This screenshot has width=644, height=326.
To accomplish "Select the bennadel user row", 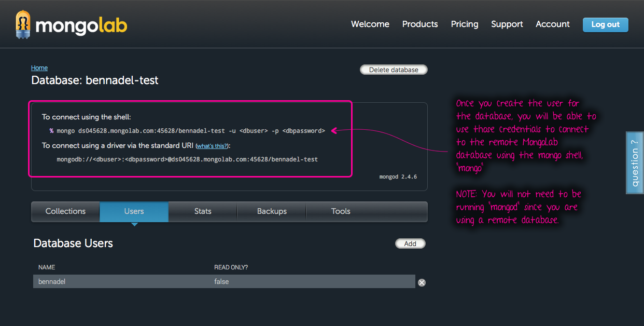I will click(x=224, y=281).
